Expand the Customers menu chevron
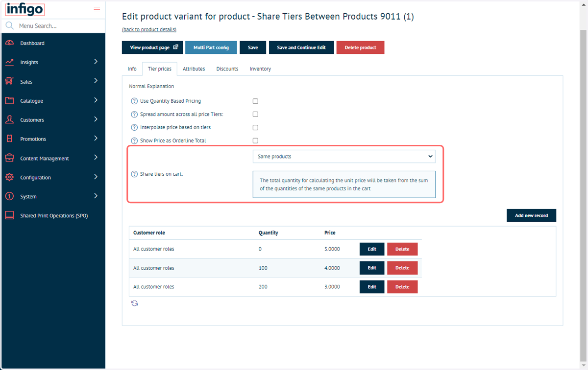The image size is (588, 370). pyautogui.click(x=96, y=119)
